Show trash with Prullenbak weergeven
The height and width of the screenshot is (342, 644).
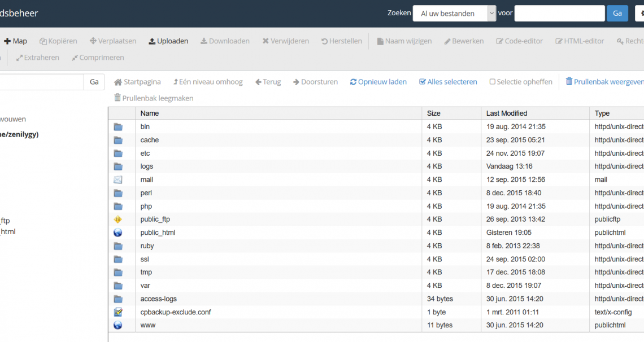click(604, 82)
